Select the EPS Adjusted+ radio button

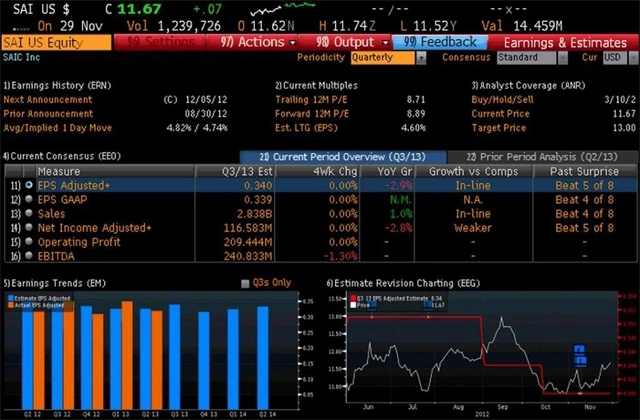click(x=29, y=186)
